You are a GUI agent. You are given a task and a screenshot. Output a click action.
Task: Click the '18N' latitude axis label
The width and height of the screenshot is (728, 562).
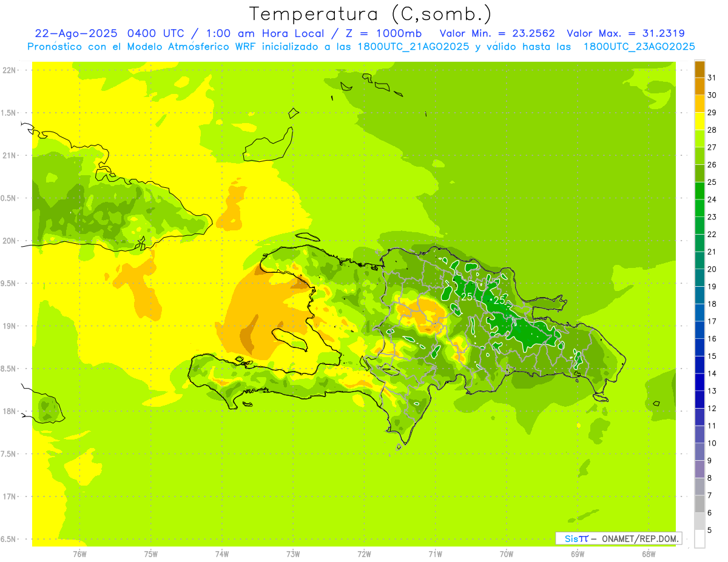click(x=9, y=412)
